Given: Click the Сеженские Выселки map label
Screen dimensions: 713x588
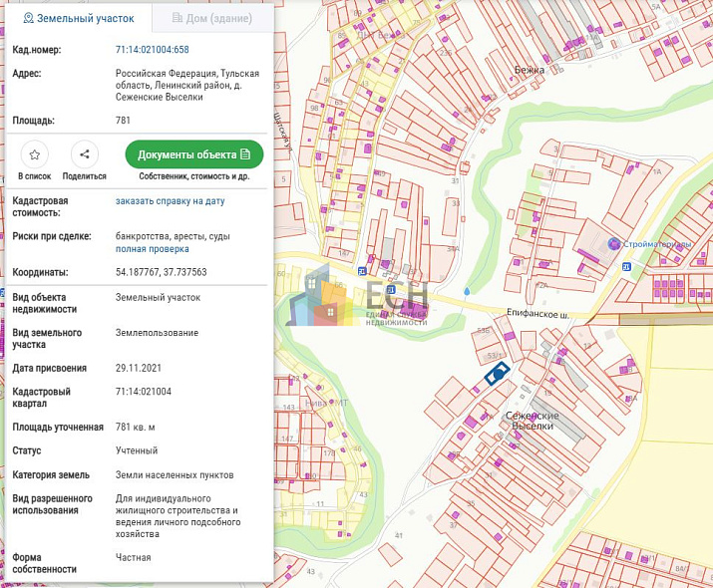Looking at the screenshot, I should [533, 421].
